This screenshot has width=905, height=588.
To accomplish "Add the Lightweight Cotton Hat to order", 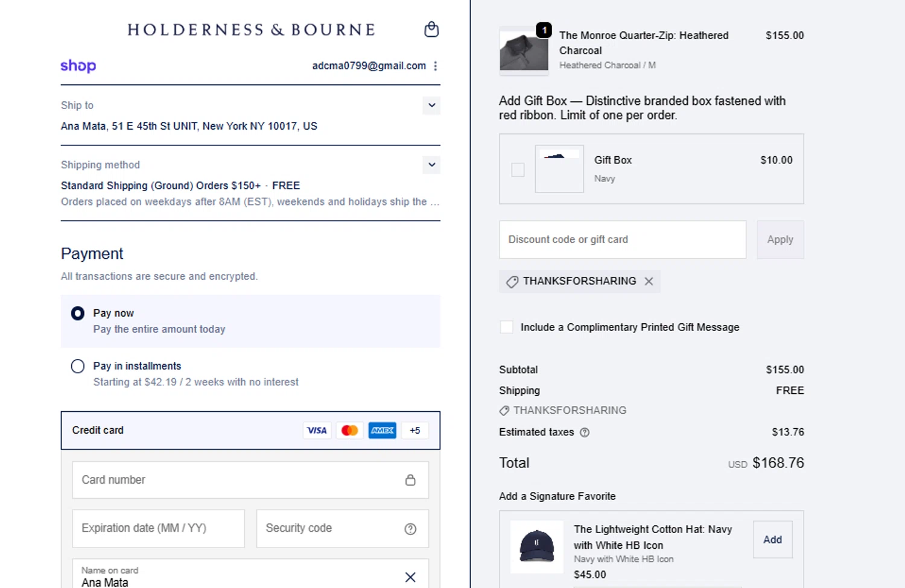I will coord(772,540).
